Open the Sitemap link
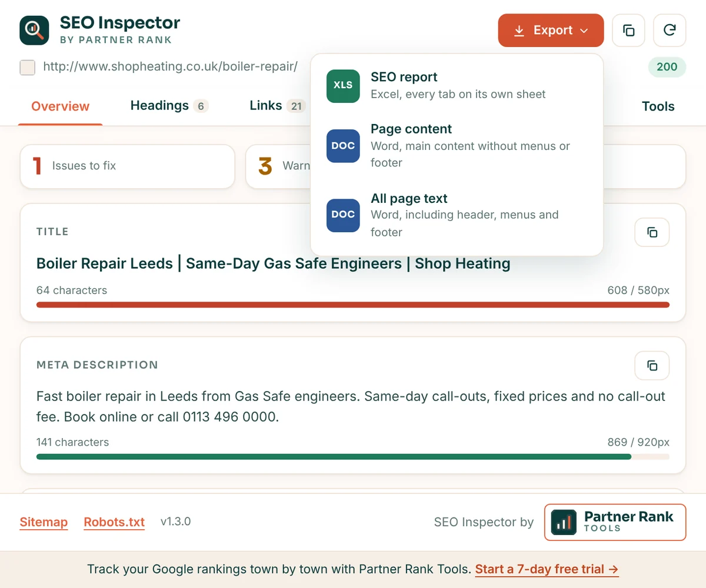This screenshot has height=588, width=706. [x=44, y=522]
